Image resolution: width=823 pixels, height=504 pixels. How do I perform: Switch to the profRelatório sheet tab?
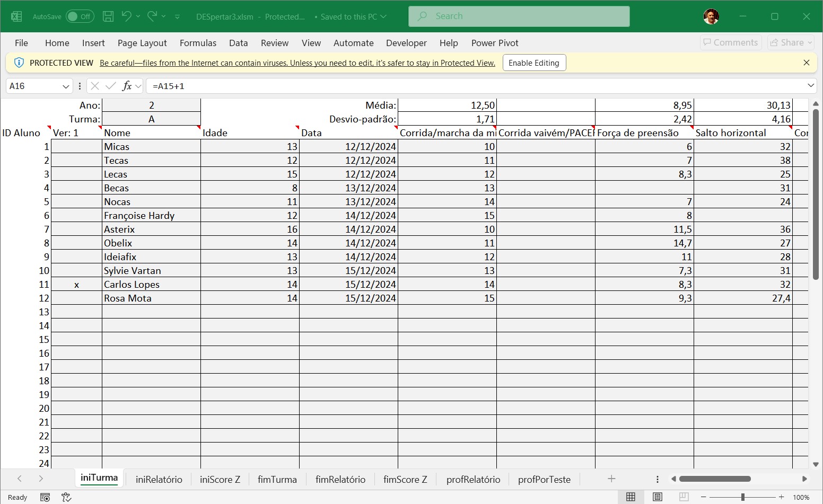point(474,479)
